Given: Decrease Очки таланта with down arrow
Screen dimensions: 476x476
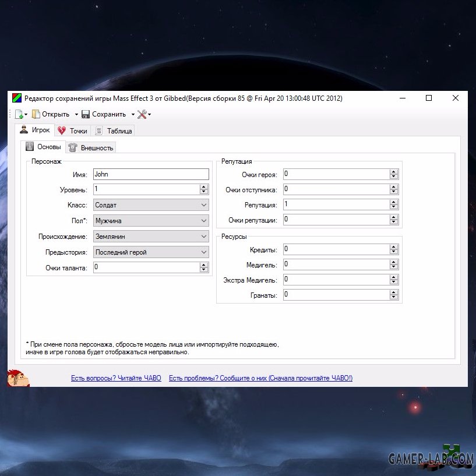Looking at the screenshot, I should click(x=204, y=270).
